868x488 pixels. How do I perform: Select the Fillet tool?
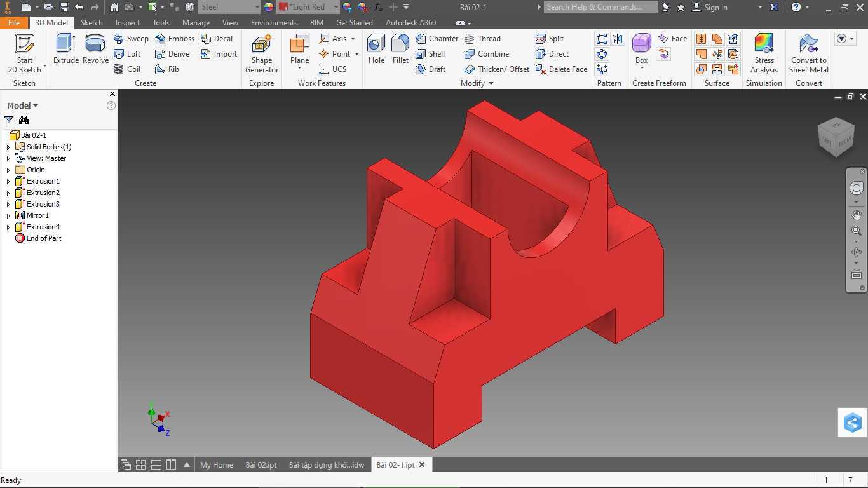click(x=400, y=49)
